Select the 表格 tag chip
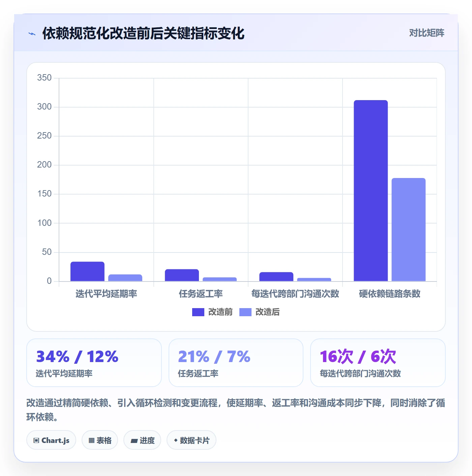 click(x=100, y=440)
